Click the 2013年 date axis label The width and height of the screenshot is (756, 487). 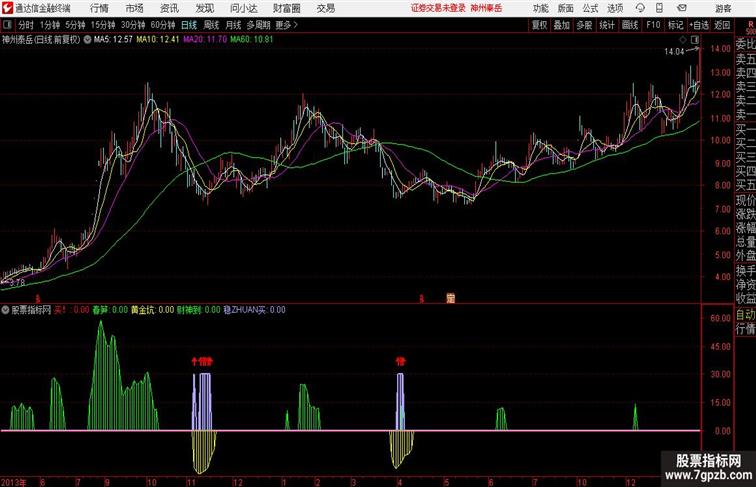14,482
